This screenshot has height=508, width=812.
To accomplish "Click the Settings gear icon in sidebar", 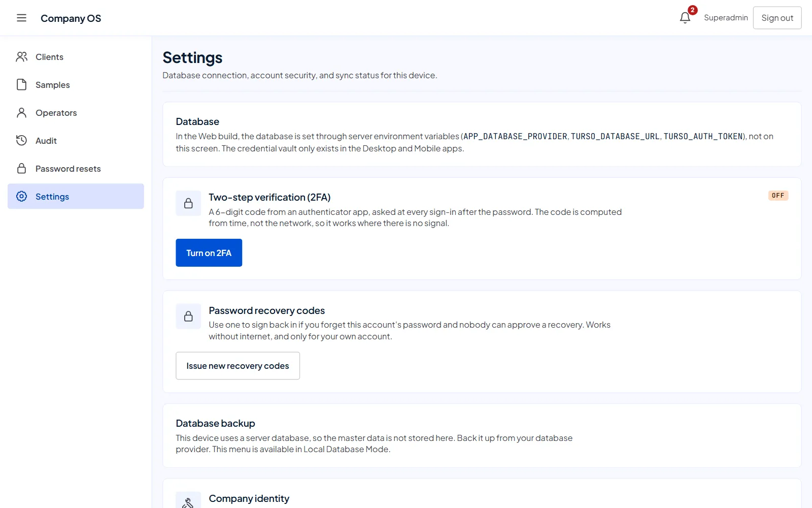I will pyautogui.click(x=21, y=197).
